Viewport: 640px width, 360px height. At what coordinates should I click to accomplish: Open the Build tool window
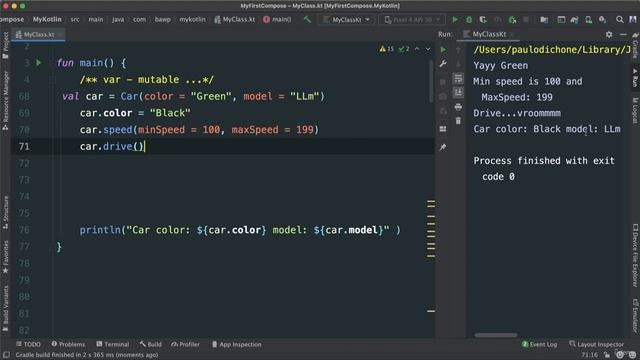point(151,344)
